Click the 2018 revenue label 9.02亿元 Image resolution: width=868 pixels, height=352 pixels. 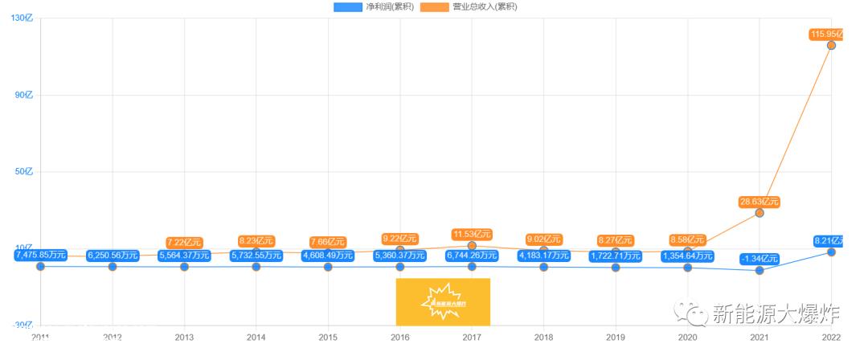pos(543,239)
